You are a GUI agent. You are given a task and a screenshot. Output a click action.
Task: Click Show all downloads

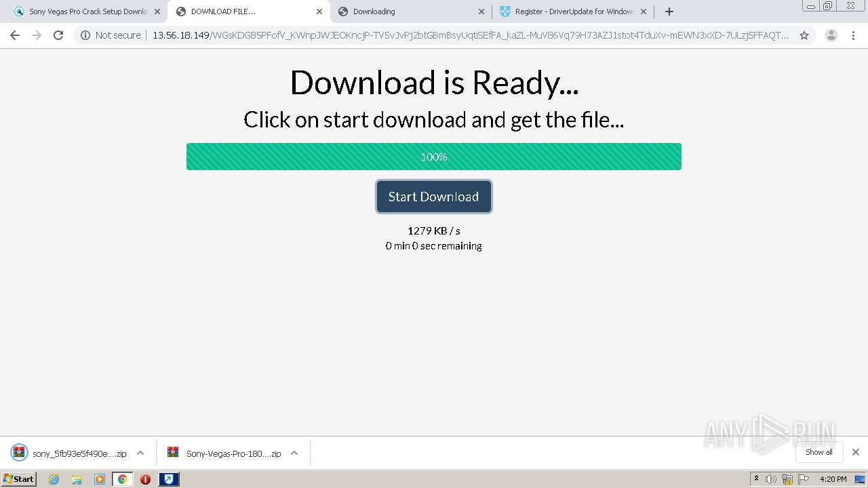pyautogui.click(x=819, y=452)
